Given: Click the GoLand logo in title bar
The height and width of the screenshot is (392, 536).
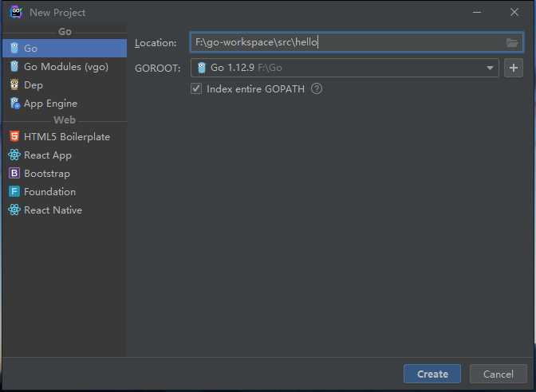Looking at the screenshot, I should (16, 13).
